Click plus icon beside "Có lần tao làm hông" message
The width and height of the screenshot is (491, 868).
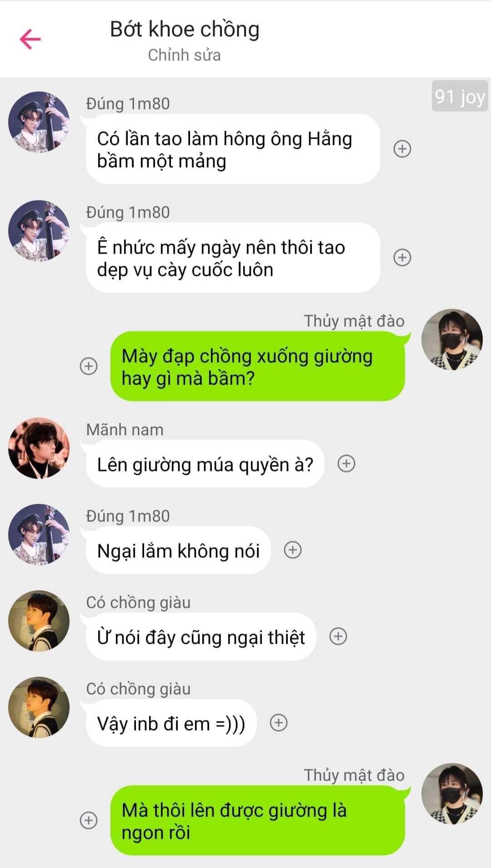tap(402, 149)
